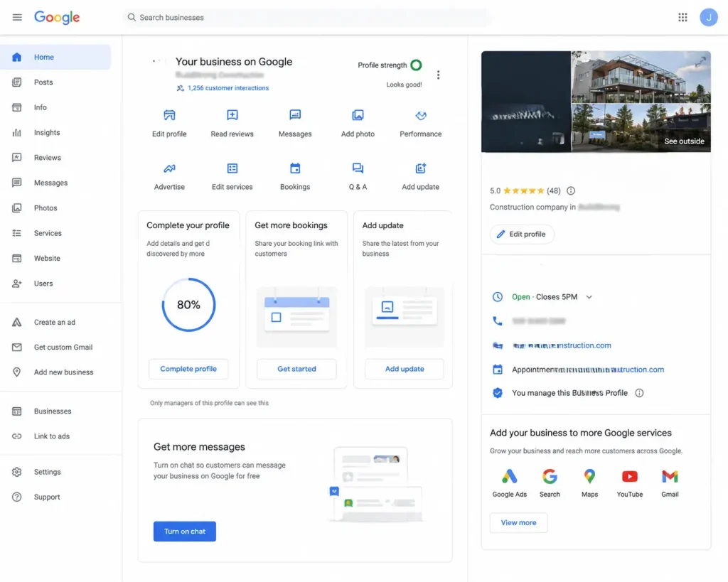
Task: Open Services in the sidebar
Action: 55,233
